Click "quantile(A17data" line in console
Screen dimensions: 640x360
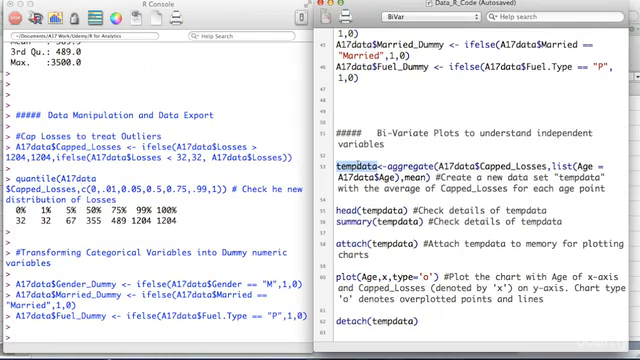tap(56, 179)
